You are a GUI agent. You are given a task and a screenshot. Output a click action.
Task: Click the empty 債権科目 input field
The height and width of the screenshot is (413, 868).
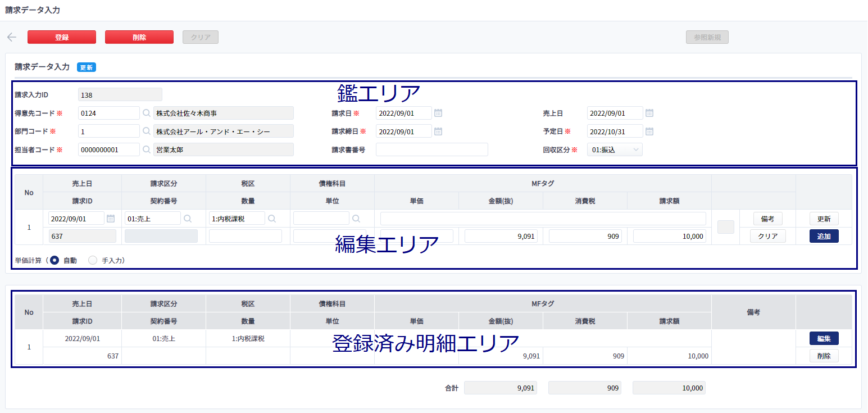pyautogui.click(x=321, y=219)
